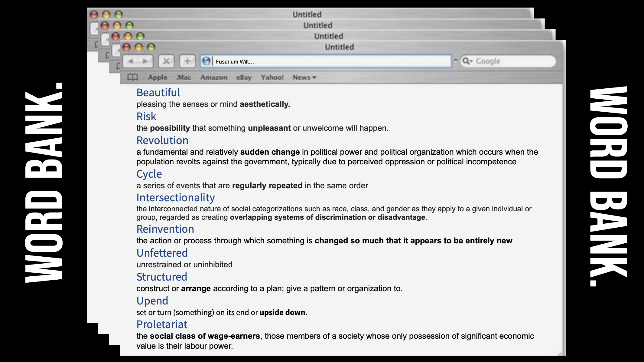Open the bookmarks book icon
Viewport: 644px width, 362px height.
133,77
